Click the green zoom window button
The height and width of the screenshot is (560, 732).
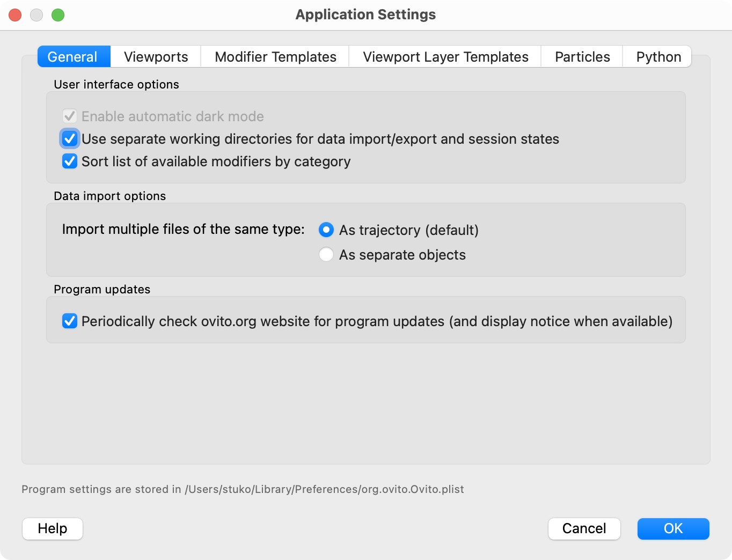point(58,15)
